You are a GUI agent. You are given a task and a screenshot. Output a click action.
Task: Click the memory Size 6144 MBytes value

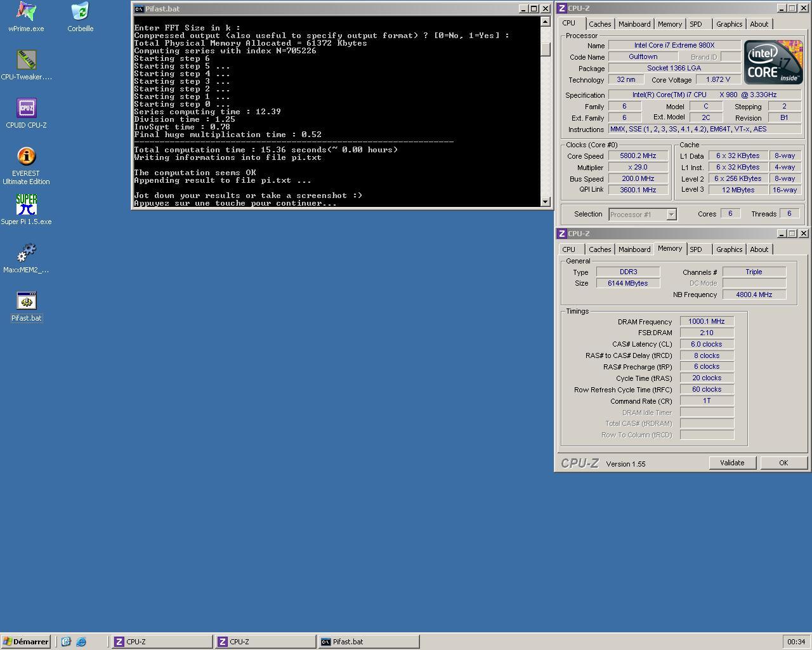point(628,283)
